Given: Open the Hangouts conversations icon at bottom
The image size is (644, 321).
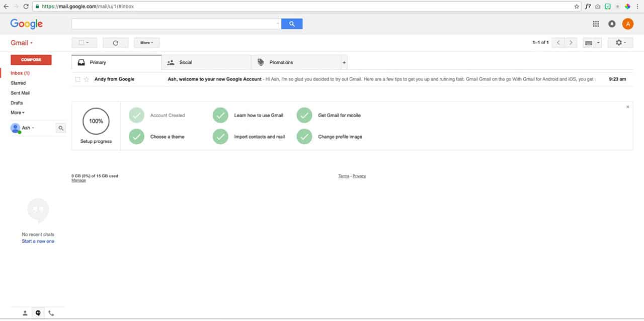Looking at the screenshot, I should [x=38, y=313].
